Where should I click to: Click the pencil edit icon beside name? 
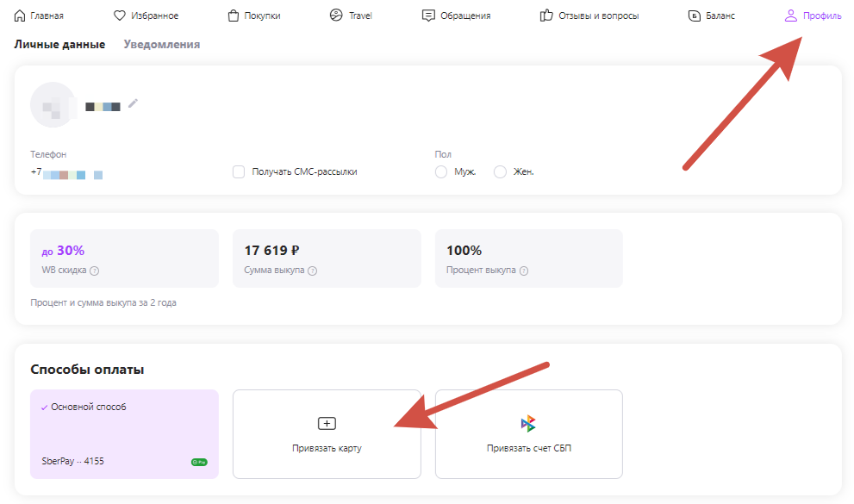coord(133,103)
